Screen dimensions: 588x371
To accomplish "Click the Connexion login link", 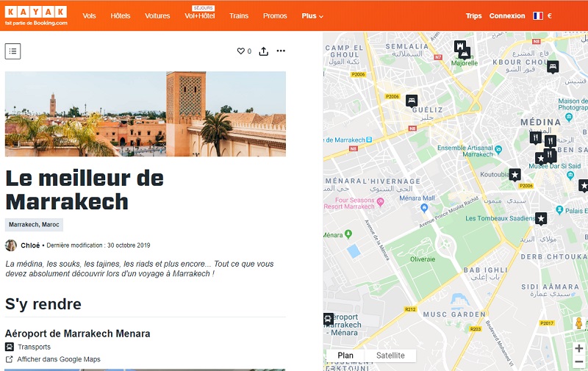I will [x=507, y=16].
